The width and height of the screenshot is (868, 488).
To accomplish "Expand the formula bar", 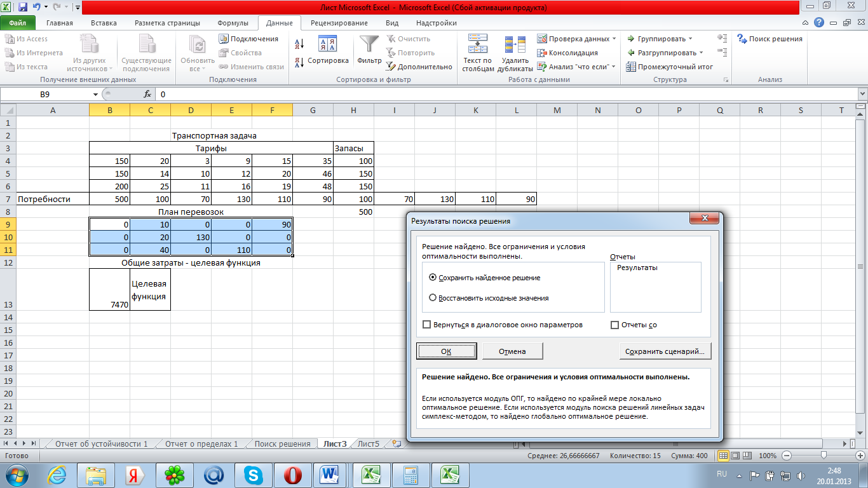I will point(862,94).
